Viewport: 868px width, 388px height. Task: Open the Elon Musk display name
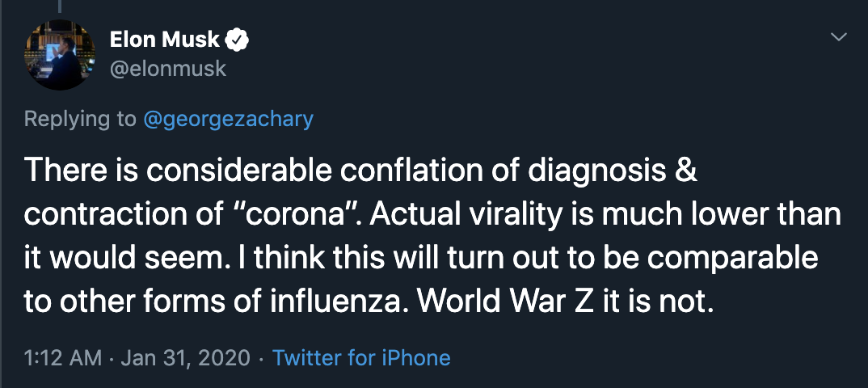tap(166, 38)
